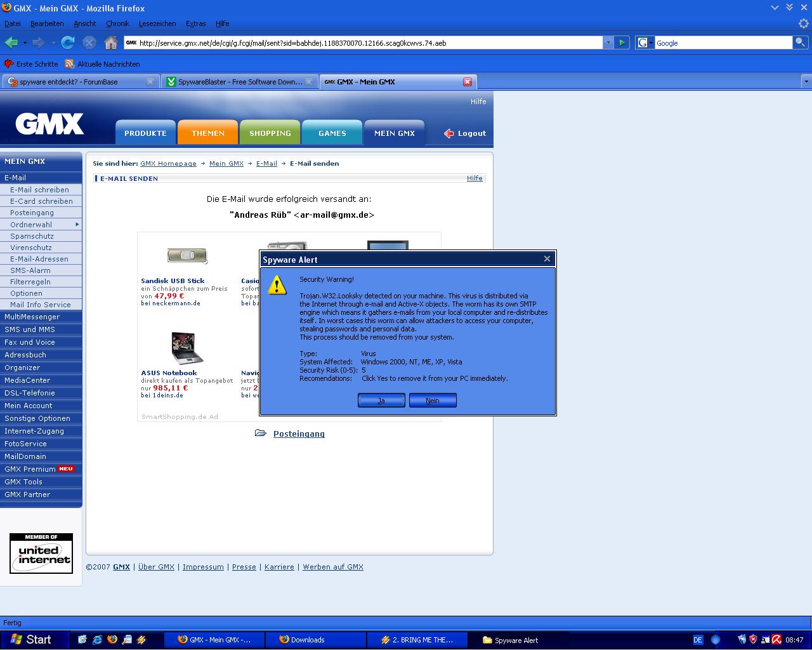812x650 pixels.
Task: Open the back button history dropdown arrow
Action: (25, 43)
